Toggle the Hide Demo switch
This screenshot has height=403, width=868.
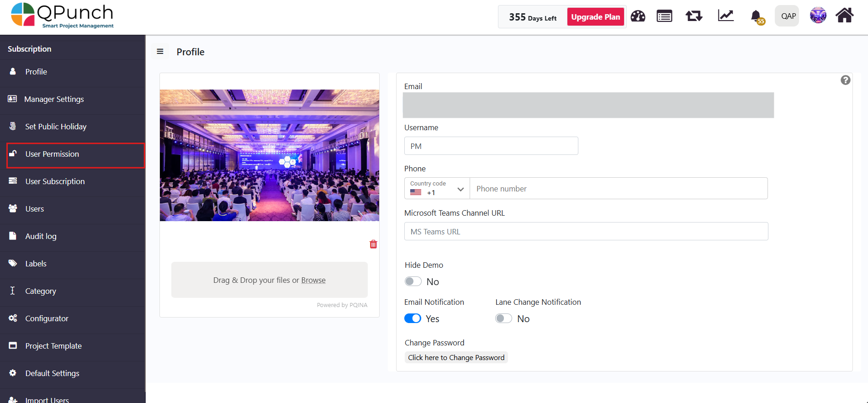[x=413, y=281]
